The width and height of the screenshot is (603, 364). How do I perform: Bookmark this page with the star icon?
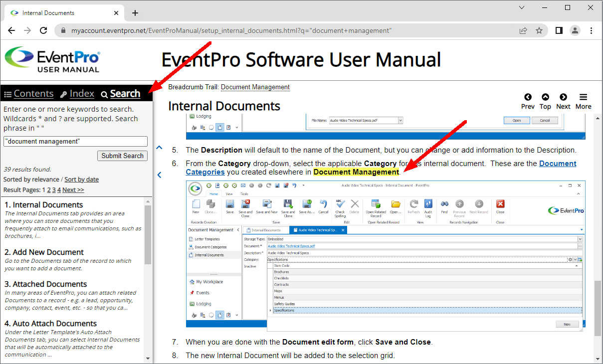coord(539,30)
